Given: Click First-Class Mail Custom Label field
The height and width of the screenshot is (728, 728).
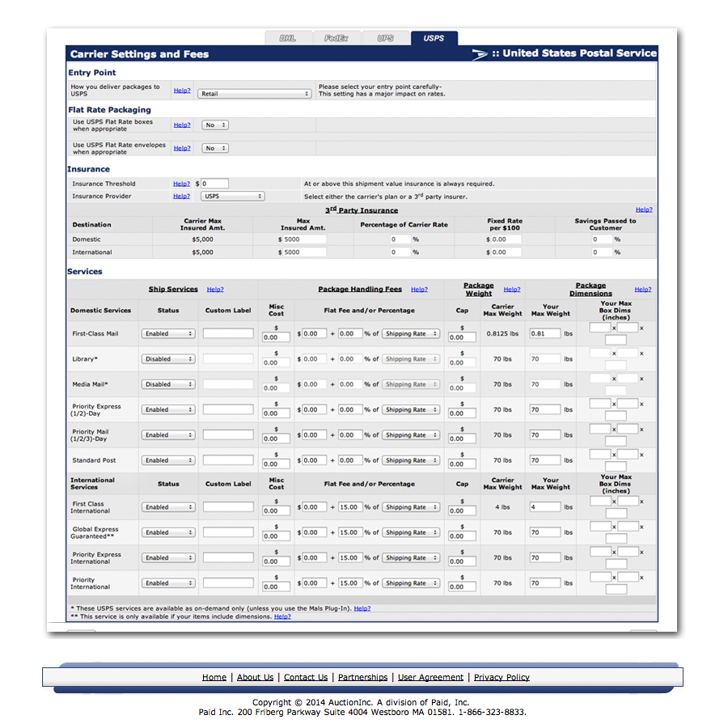Looking at the screenshot, I should click(x=228, y=333).
